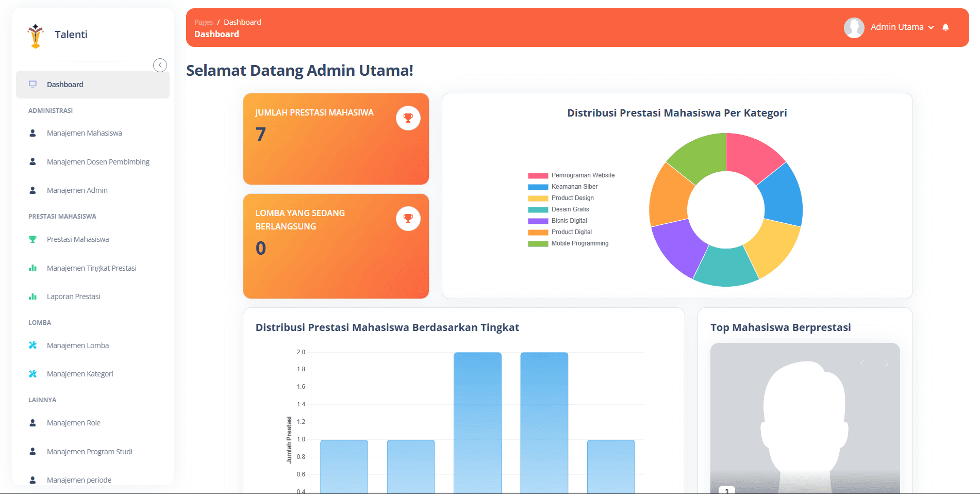
Task: Open the Admin Utama user dropdown
Action: [902, 27]
